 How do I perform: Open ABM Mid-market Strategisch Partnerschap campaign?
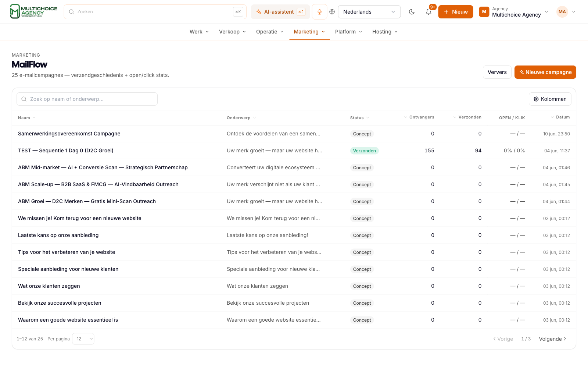pyautogui.click(x=103, y=167)
